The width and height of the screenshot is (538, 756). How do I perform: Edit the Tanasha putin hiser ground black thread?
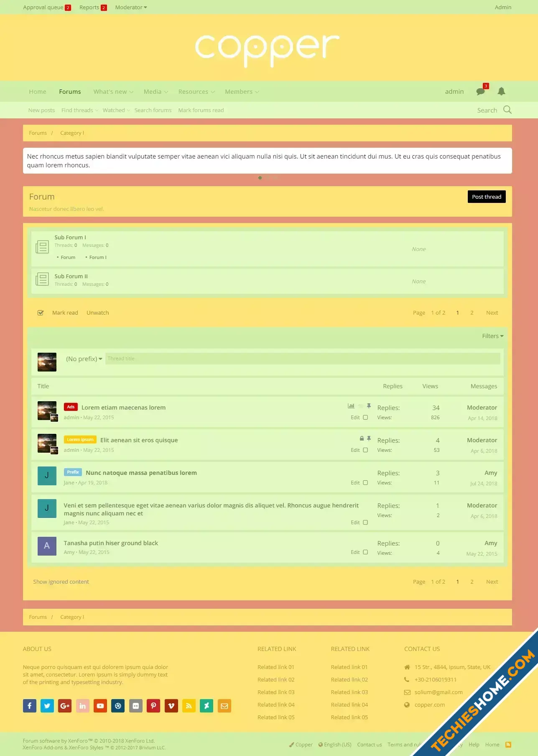[x=355, y=552]
